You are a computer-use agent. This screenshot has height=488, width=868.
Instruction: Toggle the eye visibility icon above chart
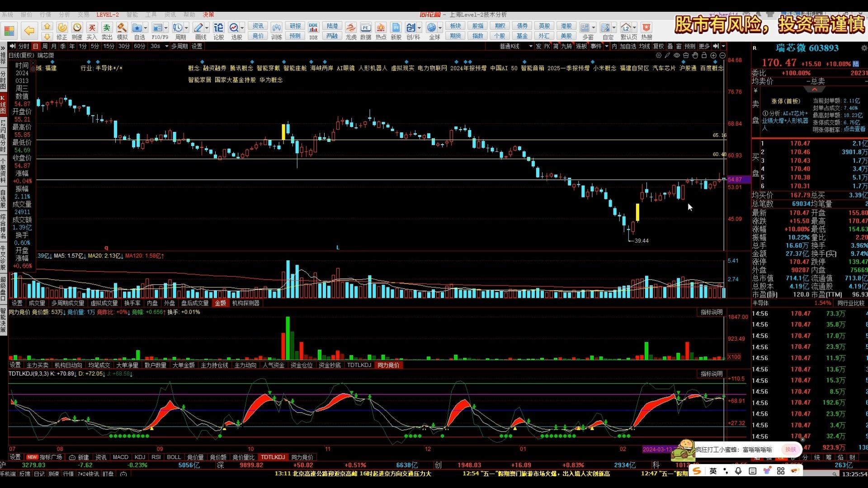click(x=677, y=56)
